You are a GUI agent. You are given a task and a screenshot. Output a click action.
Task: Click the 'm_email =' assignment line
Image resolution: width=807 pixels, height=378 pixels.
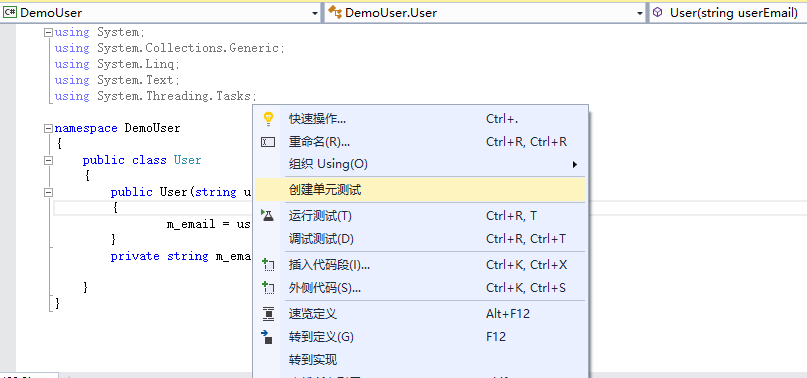208,224
